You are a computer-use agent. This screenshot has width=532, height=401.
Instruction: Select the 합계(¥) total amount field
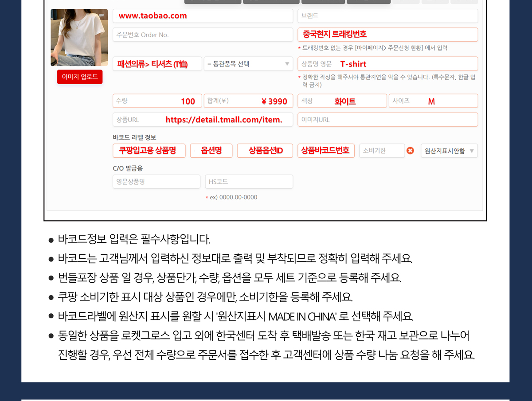[248, 101]
